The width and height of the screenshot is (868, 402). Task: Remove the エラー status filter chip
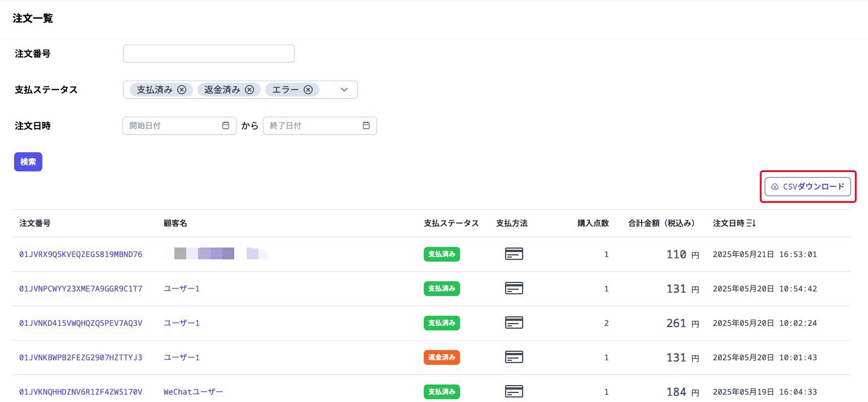coord(308,90)
